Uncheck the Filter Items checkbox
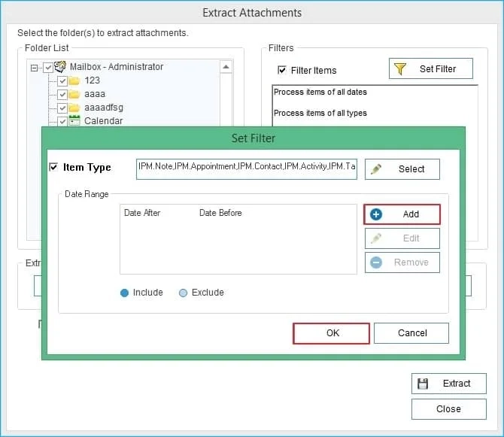This screenshot has height=437, width=504. 282,70
